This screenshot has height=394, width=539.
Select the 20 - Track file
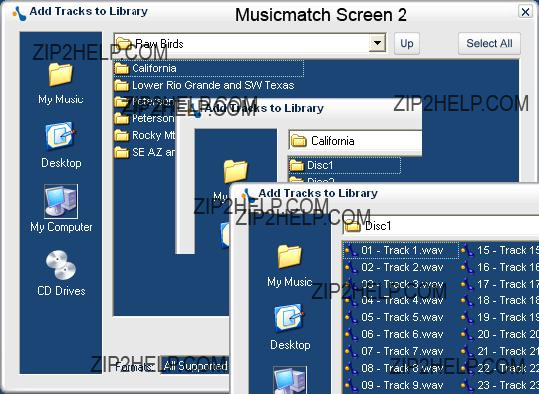point(499,334)
